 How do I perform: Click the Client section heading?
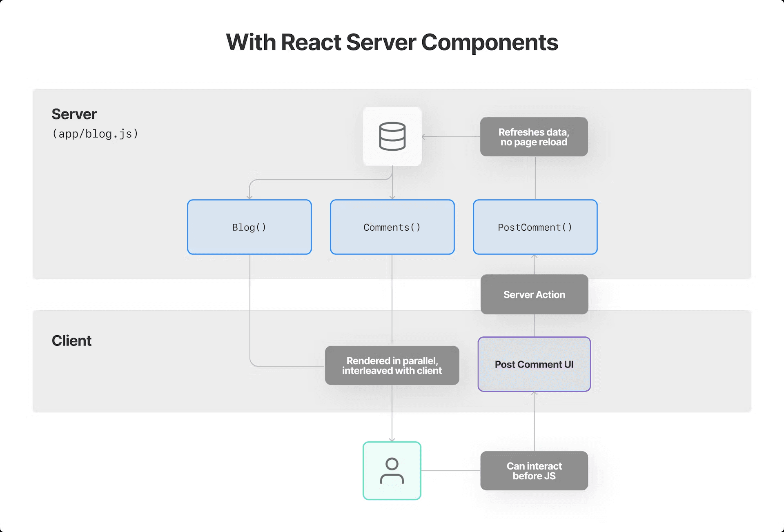click(x=71, y=340)
